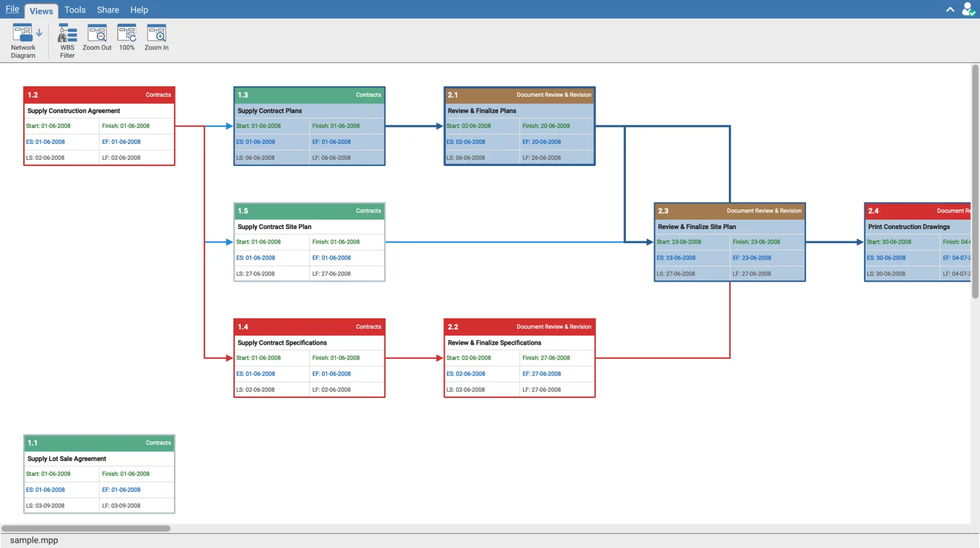The width and height of the screenshot is (980, 548).
Task: Click 'Start: 30-06-2008' in node 2.4
Action: [889, 242]
